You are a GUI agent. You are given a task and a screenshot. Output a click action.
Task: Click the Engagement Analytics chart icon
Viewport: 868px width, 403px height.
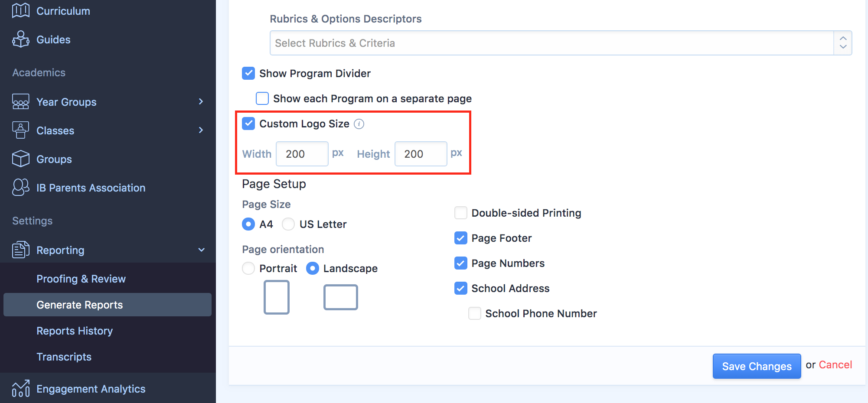coord(20,389)
